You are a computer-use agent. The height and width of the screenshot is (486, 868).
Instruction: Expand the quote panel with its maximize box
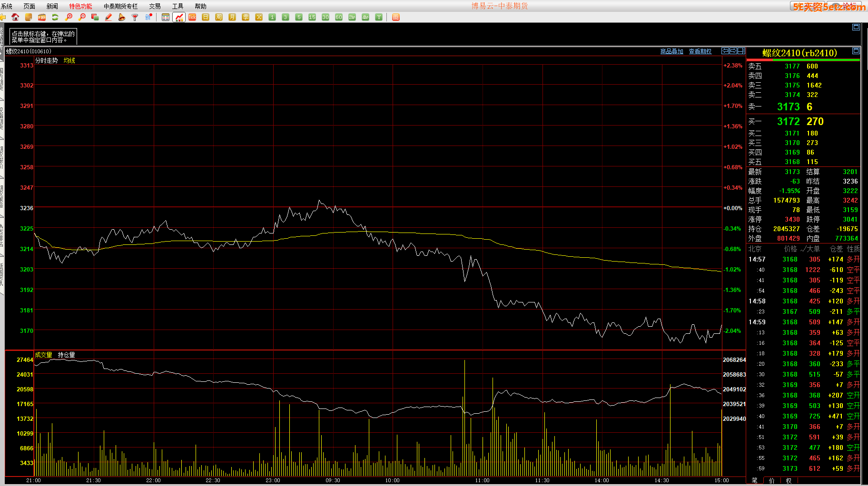[x=856, y=51]
